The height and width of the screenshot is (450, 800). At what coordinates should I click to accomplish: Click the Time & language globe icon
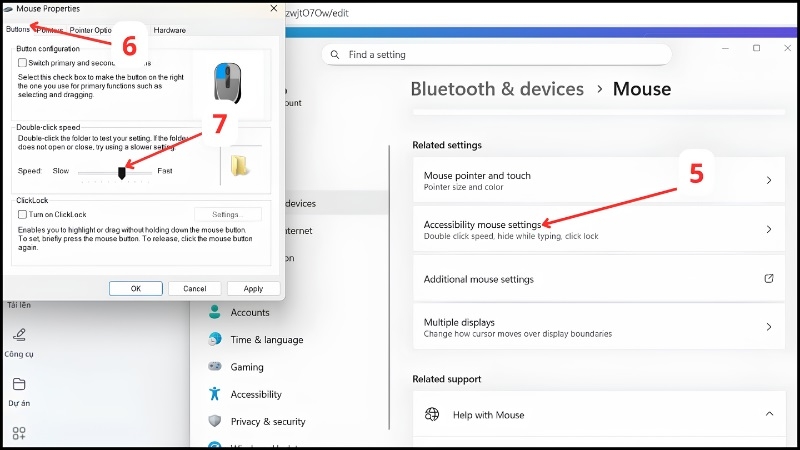point(215,339)
